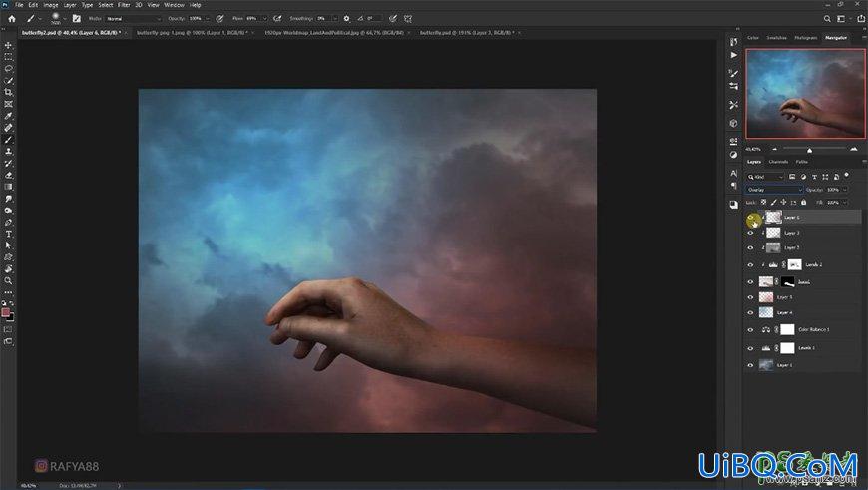Select the Crop tool
The image size is (868, 490).
pos(8,92)
